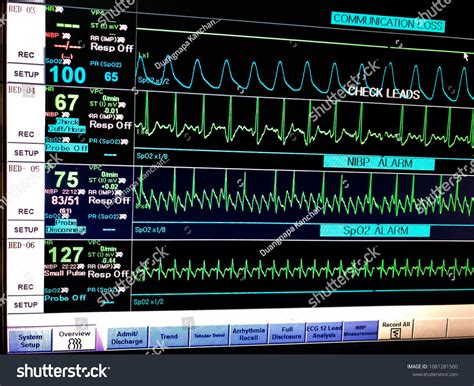Image resolution: width=474 pixels, height=386 pixels.
Task: Click HR alarm-off bell icon in Bed 03
Action: pyautogui.click(x=59, y=10)
